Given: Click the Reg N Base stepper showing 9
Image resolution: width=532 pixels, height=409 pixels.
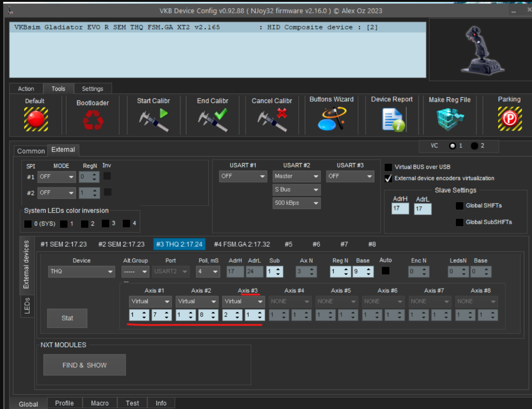Looking at the screenshot, I should click(x=363, y=271).
